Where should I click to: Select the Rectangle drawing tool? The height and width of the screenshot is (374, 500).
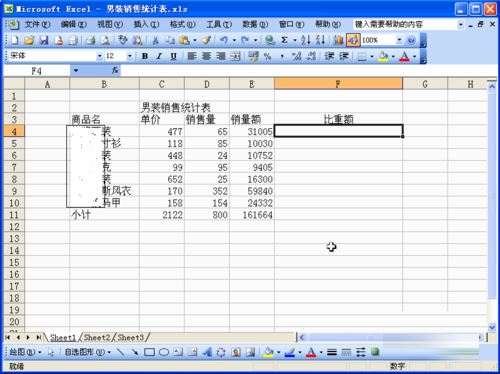149,352
